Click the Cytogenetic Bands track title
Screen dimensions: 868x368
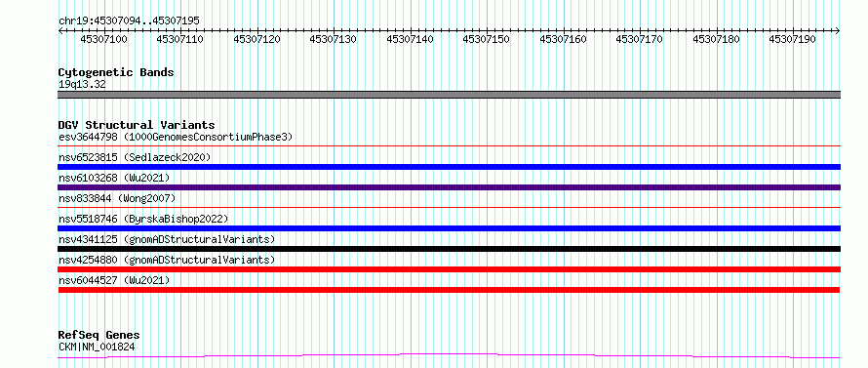click(x=116, y=72)
